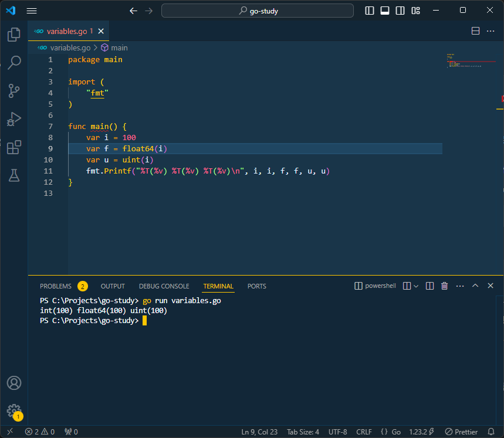
Task: Open the Extensions view
Action: (x=14, y=147)
